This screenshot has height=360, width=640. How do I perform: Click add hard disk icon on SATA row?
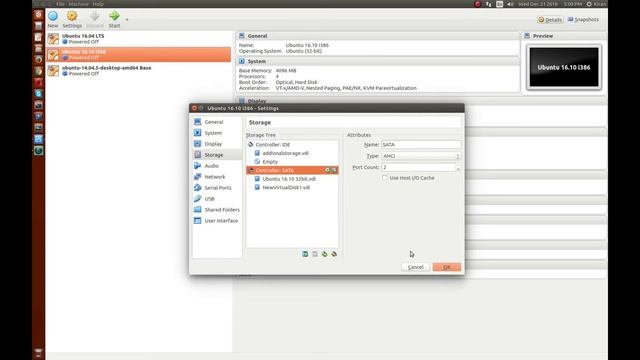(334, 170)
